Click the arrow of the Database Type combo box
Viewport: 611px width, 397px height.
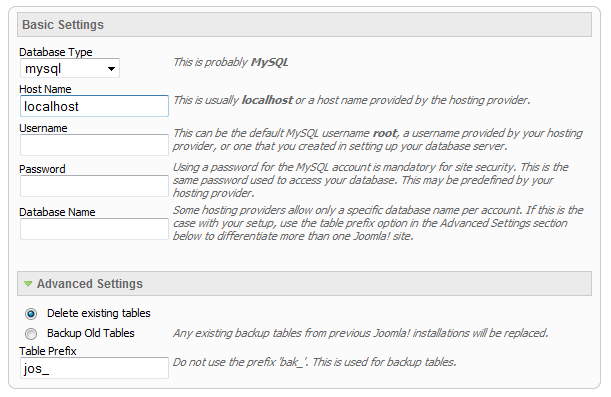(111, 69)
